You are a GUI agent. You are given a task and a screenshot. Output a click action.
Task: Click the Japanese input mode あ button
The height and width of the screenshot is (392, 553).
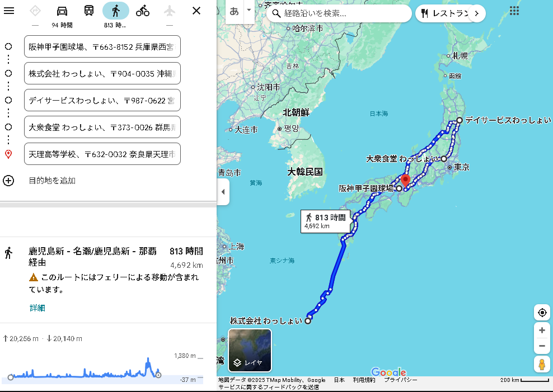coord(234,12)
